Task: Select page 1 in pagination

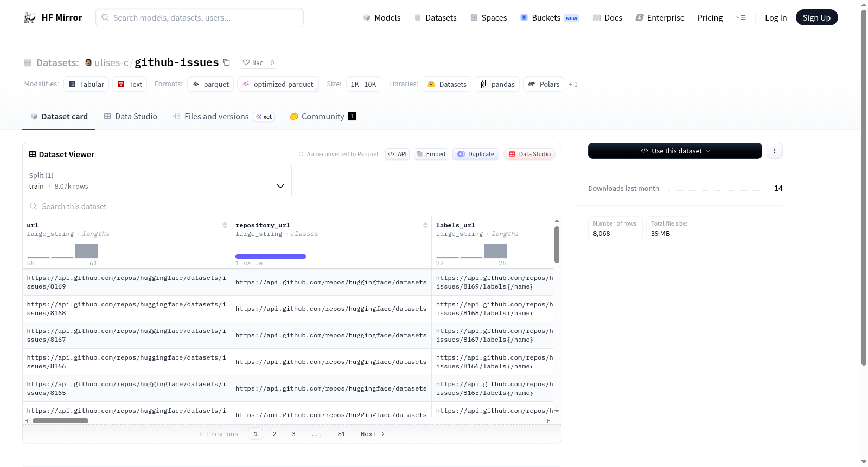Action: tap(256, 434)
